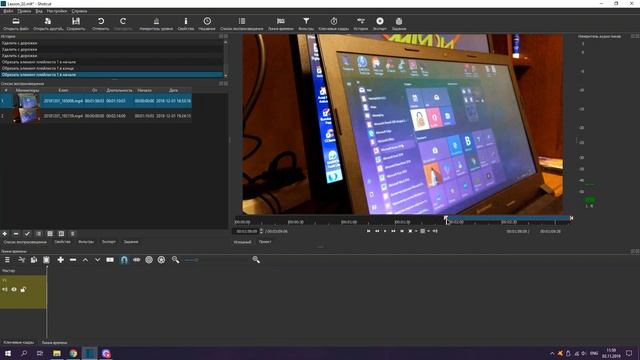
Task: Skip to the start of the player
Action: (x=369, y=231)
